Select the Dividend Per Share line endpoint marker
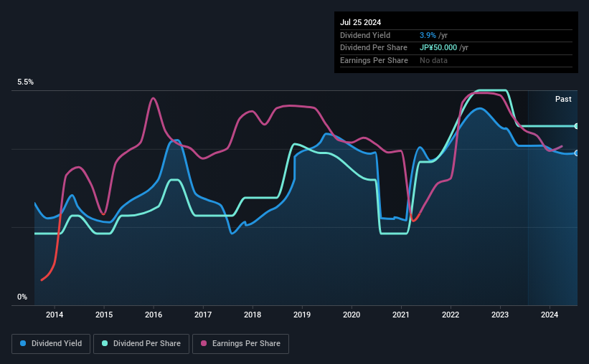This screenshot has height=364, width=589. tap(576, 126)
